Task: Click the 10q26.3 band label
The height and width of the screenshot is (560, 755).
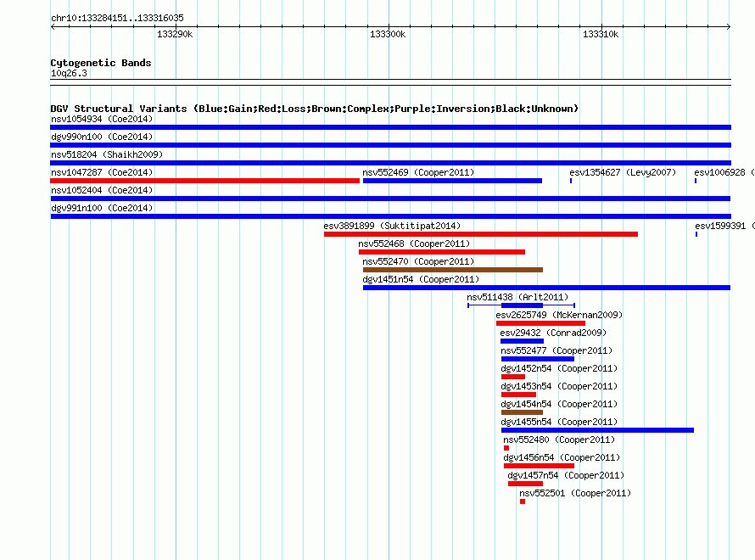Action: (x=69, y=73)
